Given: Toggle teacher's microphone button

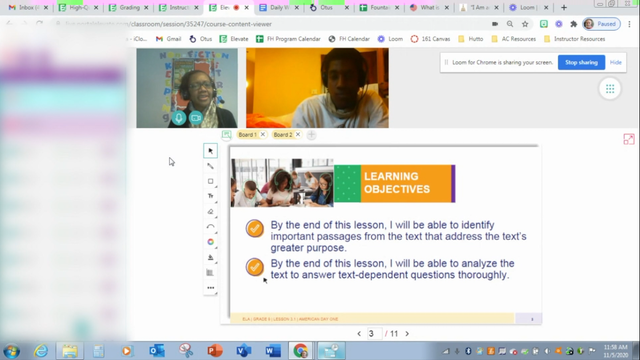Looking at the screenshot, I should click(x=179, y=118).
